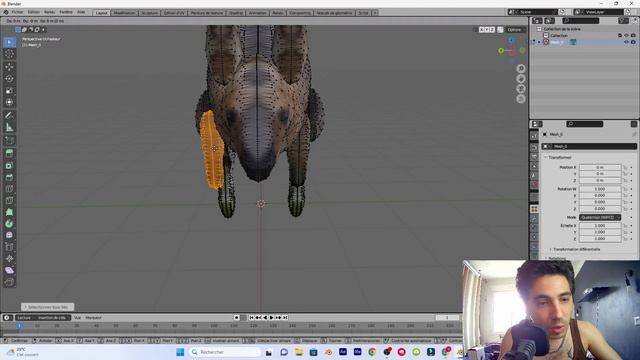Image resolution: width=640 pixels, height=360 pixels.
Task: Toggle Y mirror button in viewport header
Action: tap(487, 29)
